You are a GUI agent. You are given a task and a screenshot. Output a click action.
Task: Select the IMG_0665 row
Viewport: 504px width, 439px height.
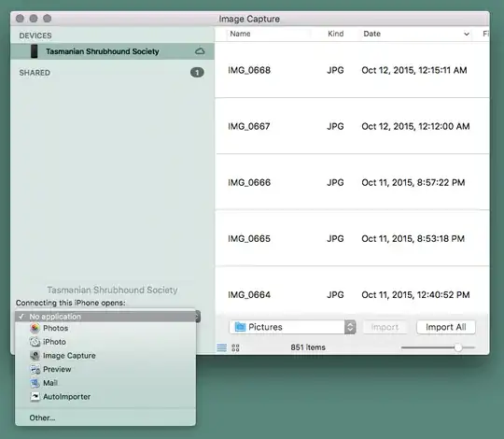352,238
